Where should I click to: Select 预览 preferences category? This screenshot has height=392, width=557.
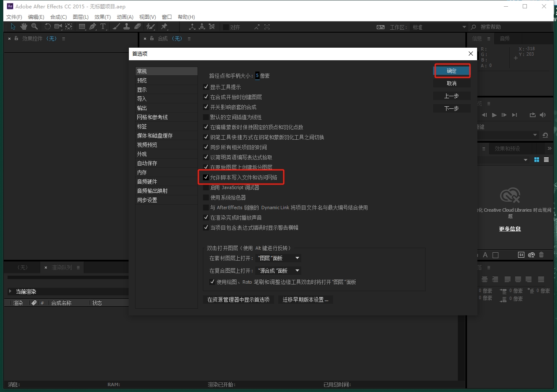tap(167, 80)
